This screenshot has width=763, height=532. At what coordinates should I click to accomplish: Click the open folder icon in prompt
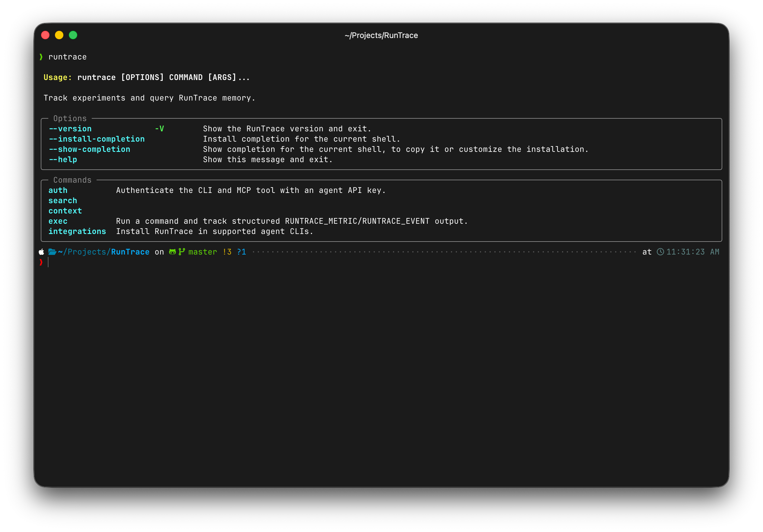(x=52, y=252)
